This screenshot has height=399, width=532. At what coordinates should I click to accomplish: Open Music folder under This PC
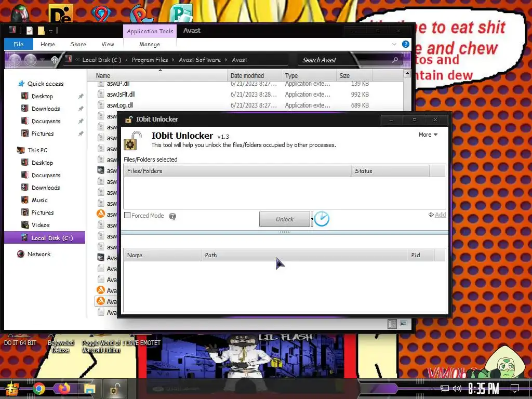pyautogui.click(x=39, y=200)
